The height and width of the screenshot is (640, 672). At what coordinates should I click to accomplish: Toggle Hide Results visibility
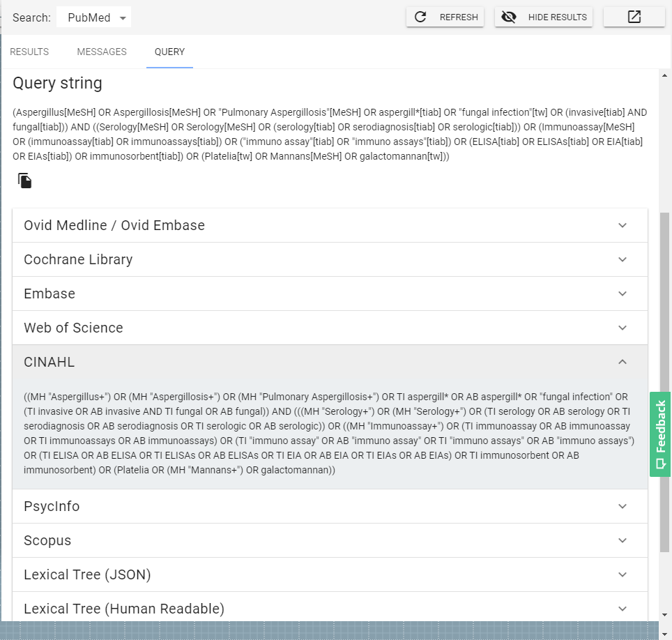543,17
